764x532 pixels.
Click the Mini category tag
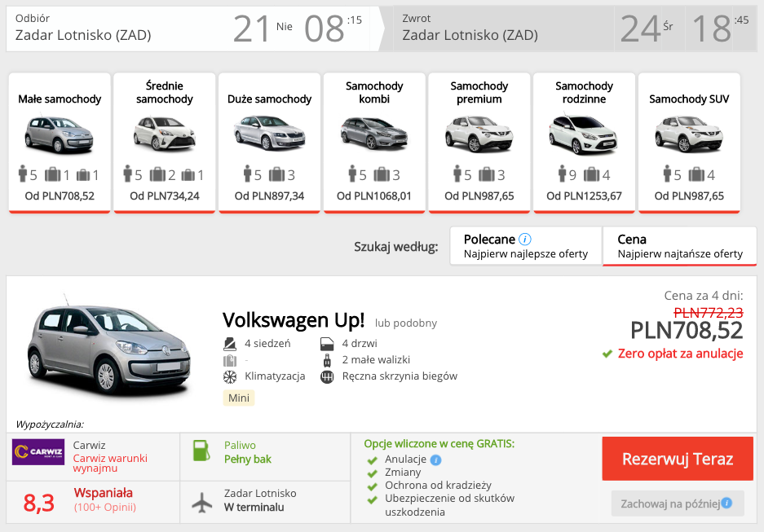pos(239,398)
